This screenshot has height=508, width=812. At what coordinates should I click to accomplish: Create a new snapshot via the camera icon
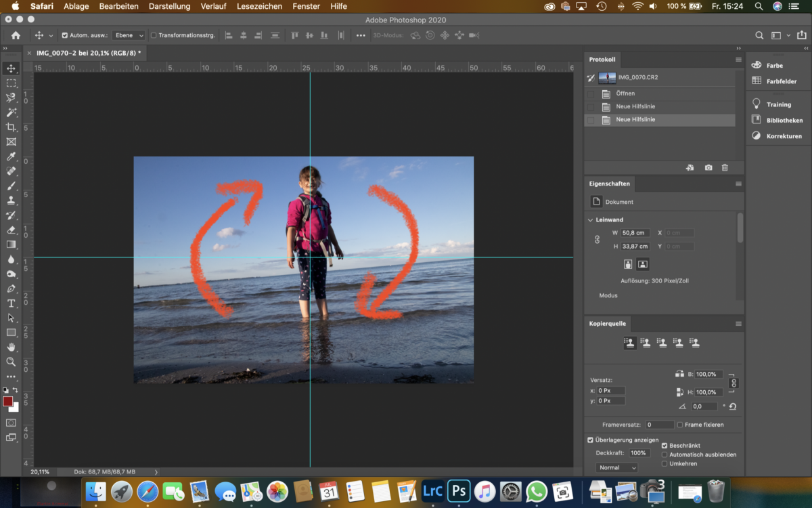[708, 167]
